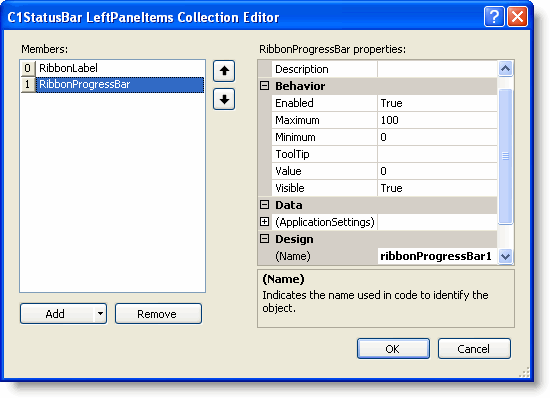Close the Collection Editor dialog

tap(517, 16)
